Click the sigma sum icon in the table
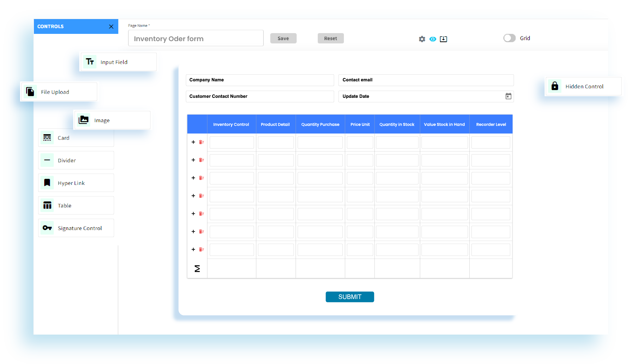Image resolution: width=634 pixels, height=364 pixels. coord(197,268)
